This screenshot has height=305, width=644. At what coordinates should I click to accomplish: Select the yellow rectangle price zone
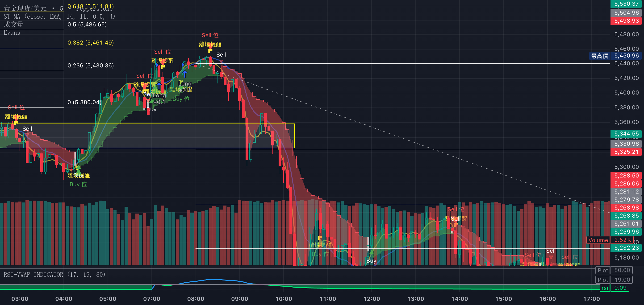[147, 136]
